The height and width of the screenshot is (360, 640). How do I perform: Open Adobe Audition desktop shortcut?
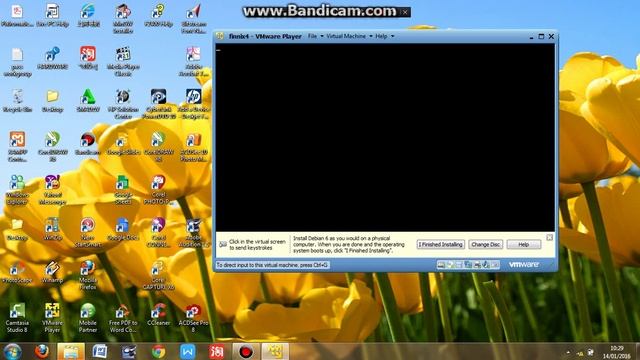pos(193,232)
